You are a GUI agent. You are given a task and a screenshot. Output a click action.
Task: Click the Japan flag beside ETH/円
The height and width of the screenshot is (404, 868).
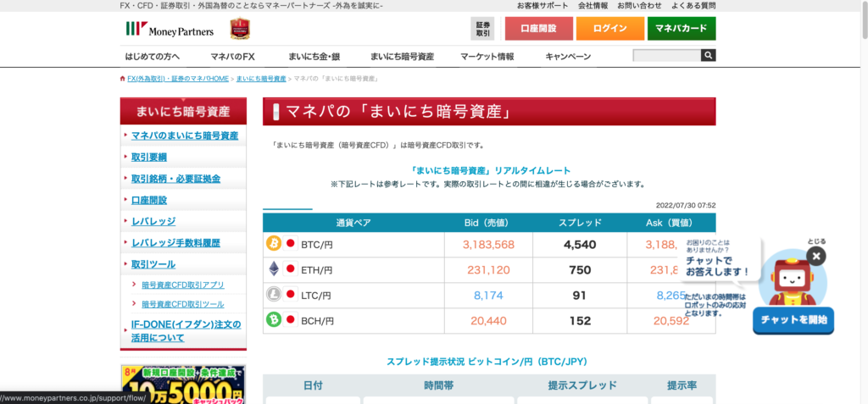[x=291, y=269]
